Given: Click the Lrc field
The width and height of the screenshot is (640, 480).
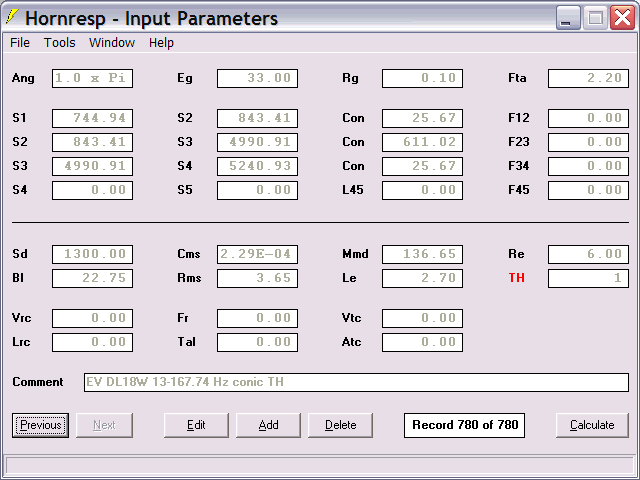Looking at the screenshot, I should coord(92,343).
